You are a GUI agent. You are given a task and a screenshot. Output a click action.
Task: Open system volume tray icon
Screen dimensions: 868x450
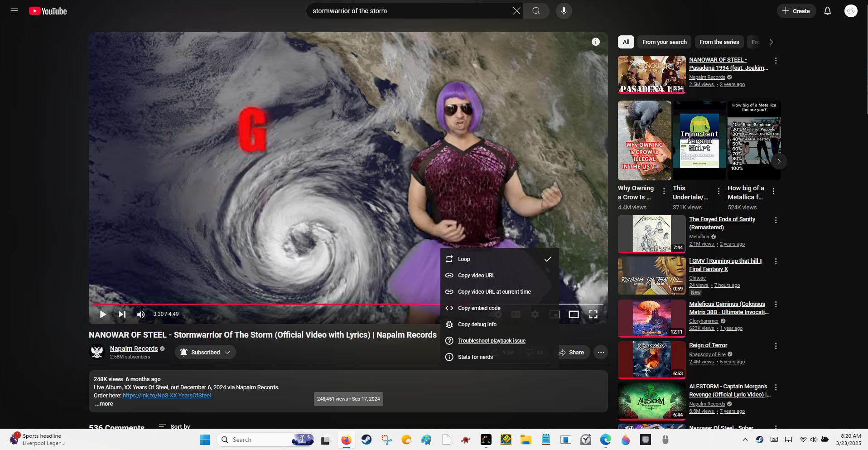[x=813, y=440]
